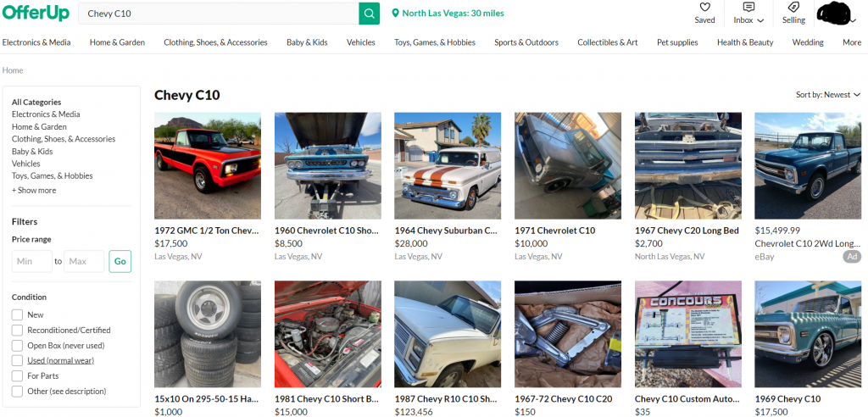Image resolution: width=868 pixels, height=417 pixels.
Task: Open the More menu in category bar
Action: 852,42
